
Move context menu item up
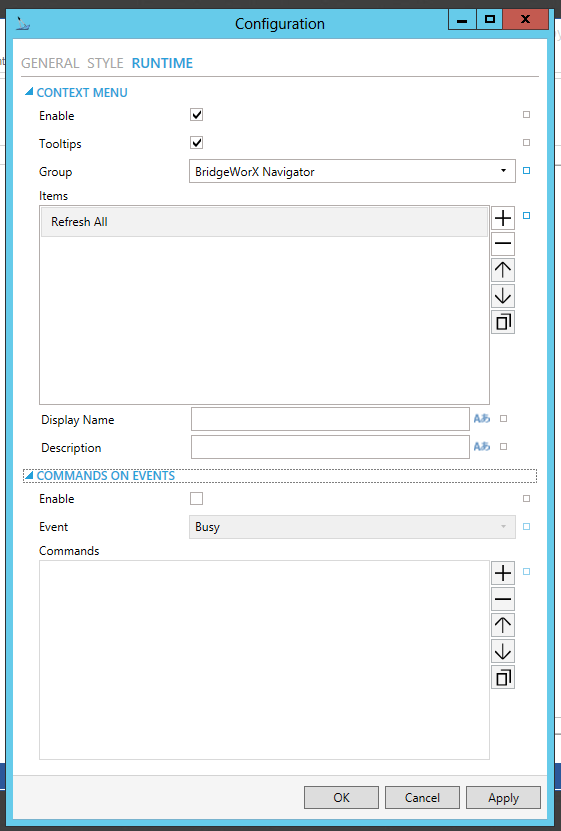[x=503, y=270]
